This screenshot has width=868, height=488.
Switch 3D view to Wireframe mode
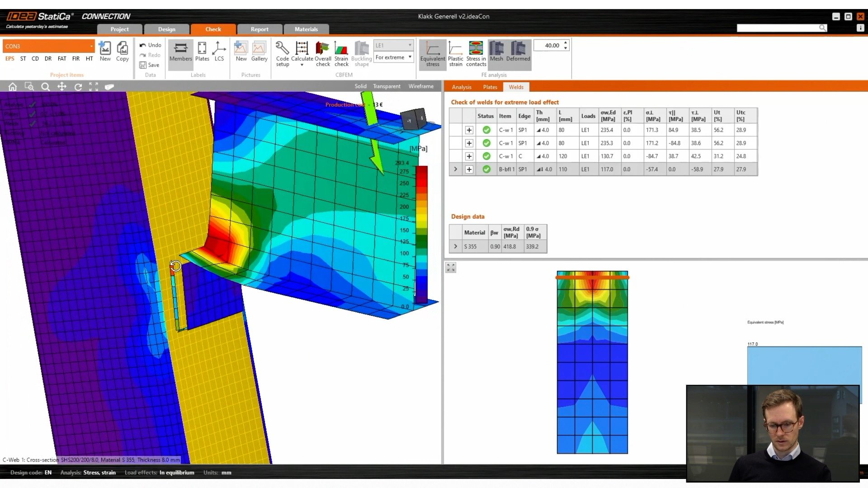(x=420, y=86)
